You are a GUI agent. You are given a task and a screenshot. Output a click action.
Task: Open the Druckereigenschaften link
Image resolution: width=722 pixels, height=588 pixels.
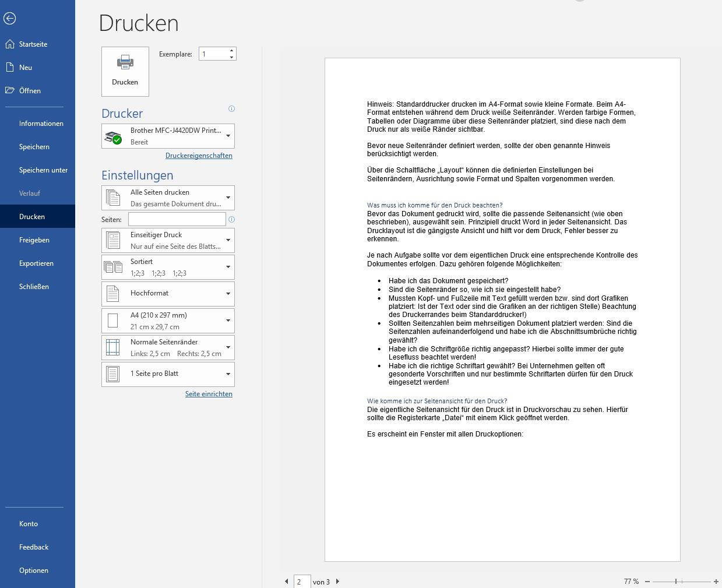pyautogui.click(x=199, y=156)
